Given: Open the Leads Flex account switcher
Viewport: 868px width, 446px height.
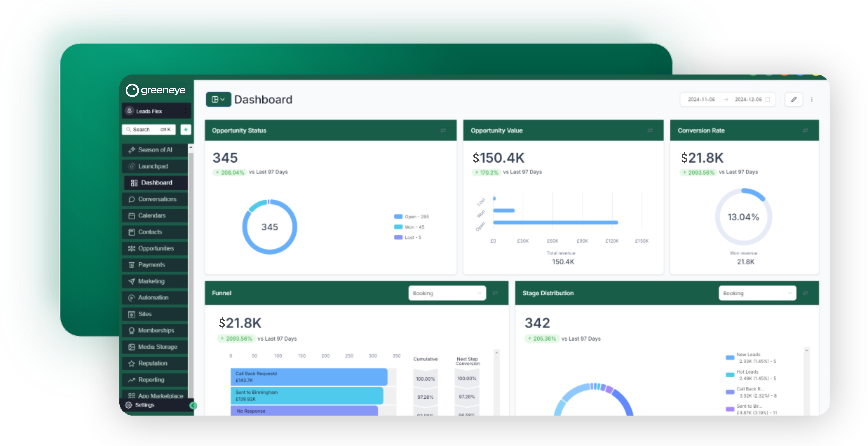Looking at the screenshot, I should click(x=156, y=111).
